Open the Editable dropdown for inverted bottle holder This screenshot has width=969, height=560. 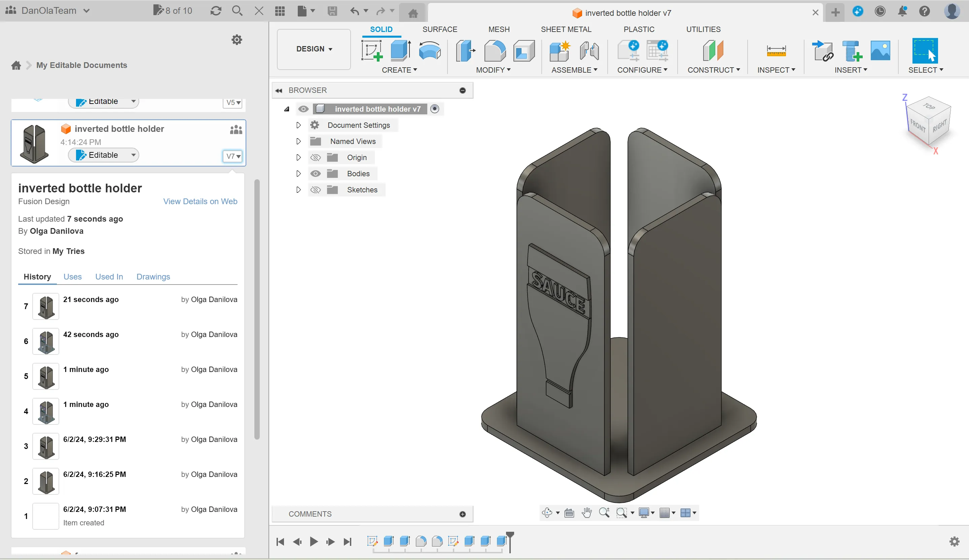click(x=103, y=155)
